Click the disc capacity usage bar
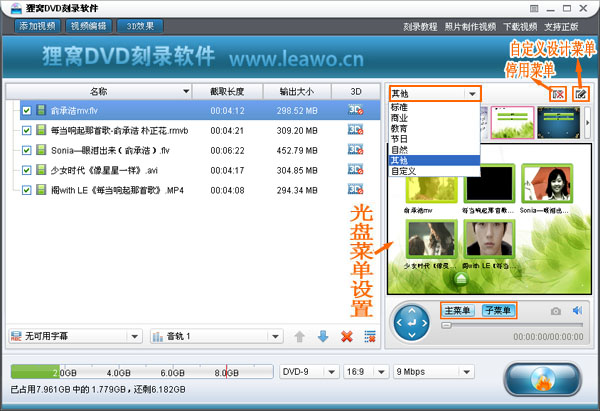This screenshot has width=600, height=411. (x=142, y=372)
